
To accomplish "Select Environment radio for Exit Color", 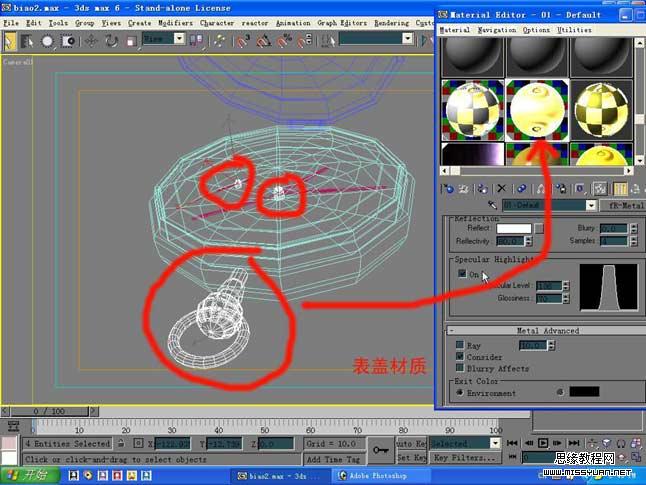I will point(459,392).
